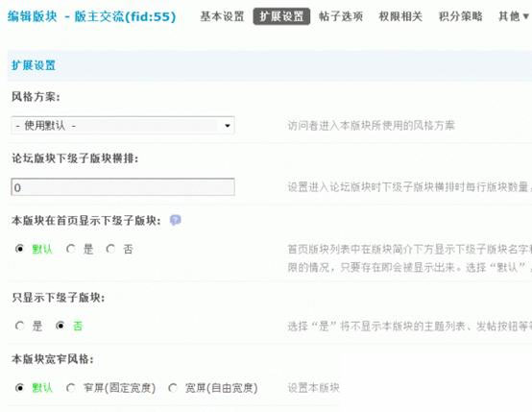This screenshot has height=412, width=532.
Task: Open the 帖子选项 tab
Action: (x=341, y=16)
